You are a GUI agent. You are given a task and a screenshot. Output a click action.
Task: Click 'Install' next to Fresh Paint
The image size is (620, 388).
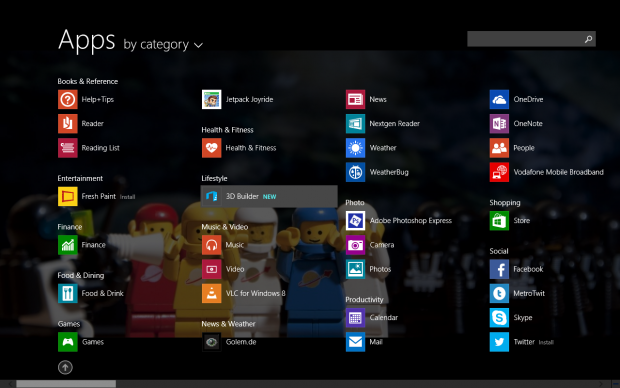(127, 197)
